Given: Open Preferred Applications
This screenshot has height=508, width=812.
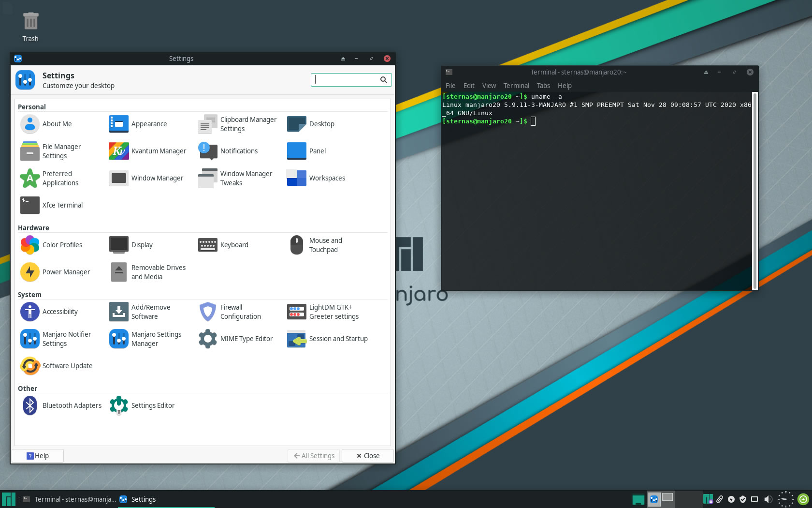Looking at the screenshot, I should click(49, 179).
